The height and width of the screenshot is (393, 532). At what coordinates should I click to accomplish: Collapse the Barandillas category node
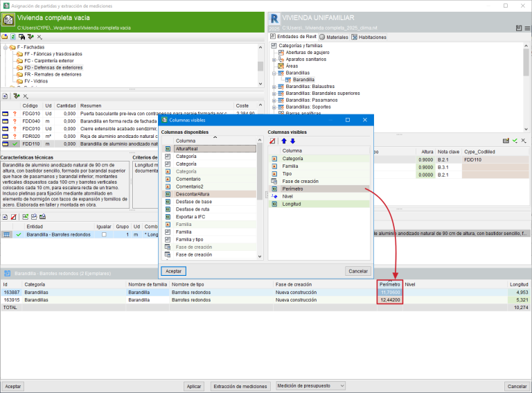pyautogui.click(x=274, y=73)
